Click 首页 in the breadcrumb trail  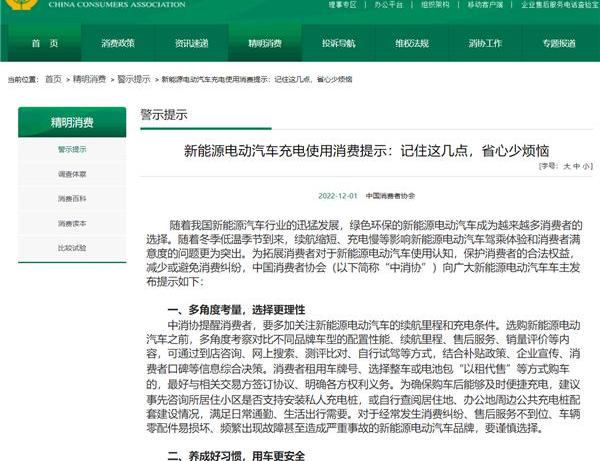53,78
